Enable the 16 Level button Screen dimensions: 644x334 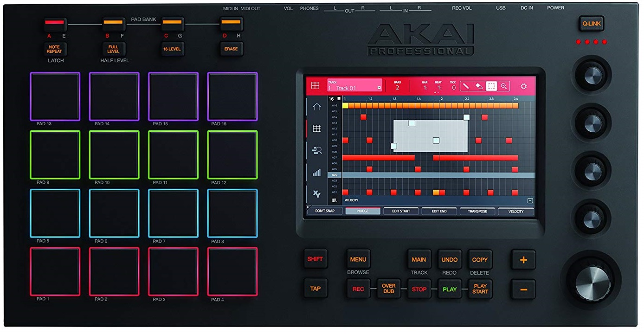172,49
